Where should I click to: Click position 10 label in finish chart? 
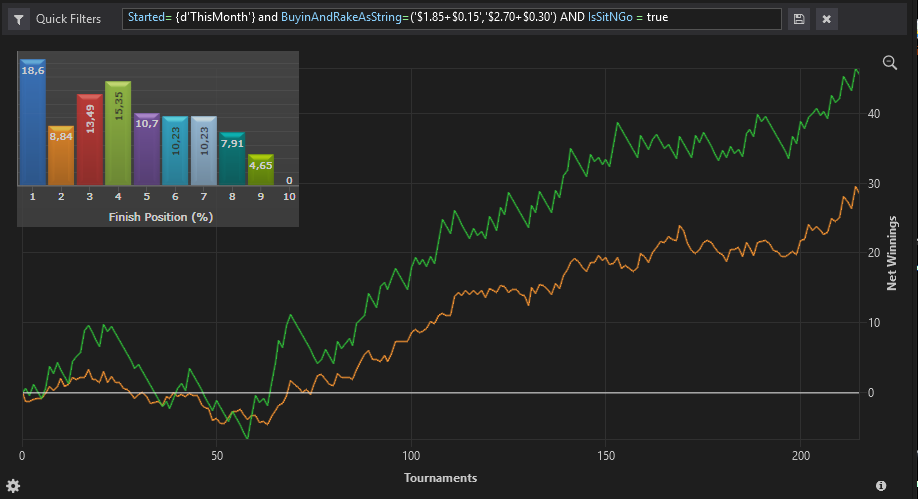pyautogui.click(x=289, y=196)
